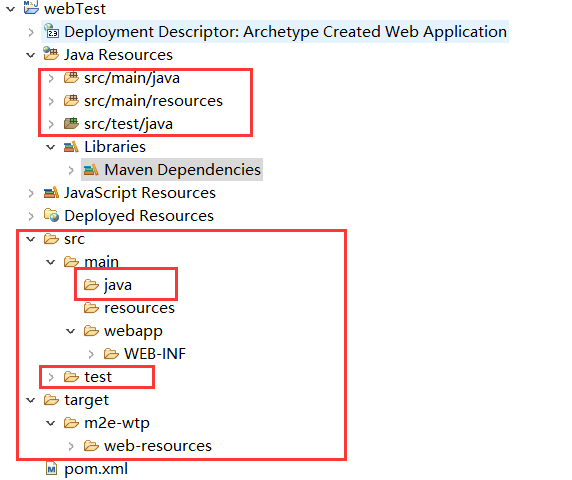Click the webTest Maven project icon
Viewport: 572px width, 480px height.
(31, 7)
